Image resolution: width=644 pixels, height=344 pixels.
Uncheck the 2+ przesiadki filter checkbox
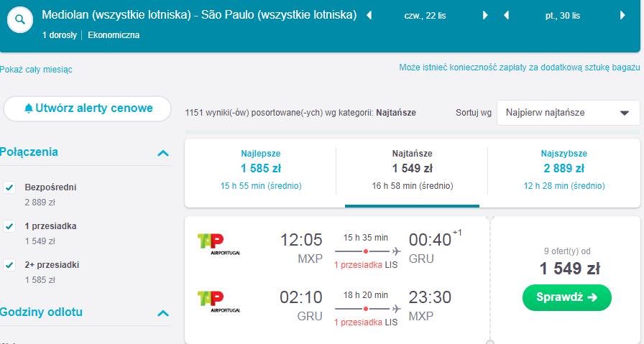point(9,265)
